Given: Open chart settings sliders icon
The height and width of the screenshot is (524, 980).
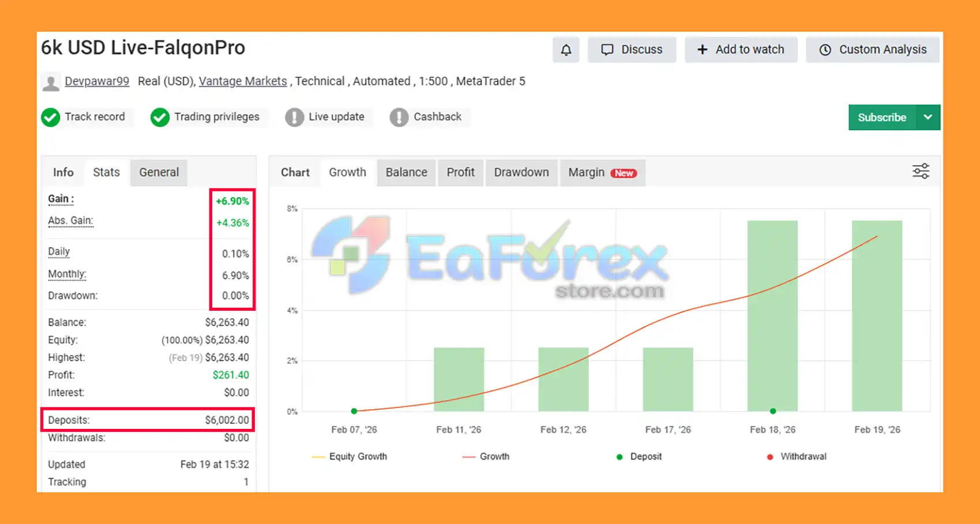Looking at the screenshot, I should coord(920,172).
